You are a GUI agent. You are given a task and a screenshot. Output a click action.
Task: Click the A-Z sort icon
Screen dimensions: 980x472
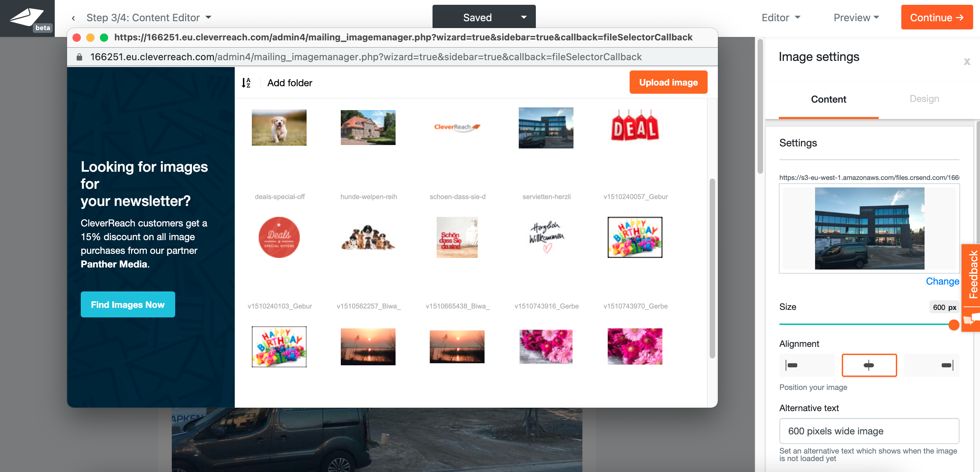(x=246, y=82)
